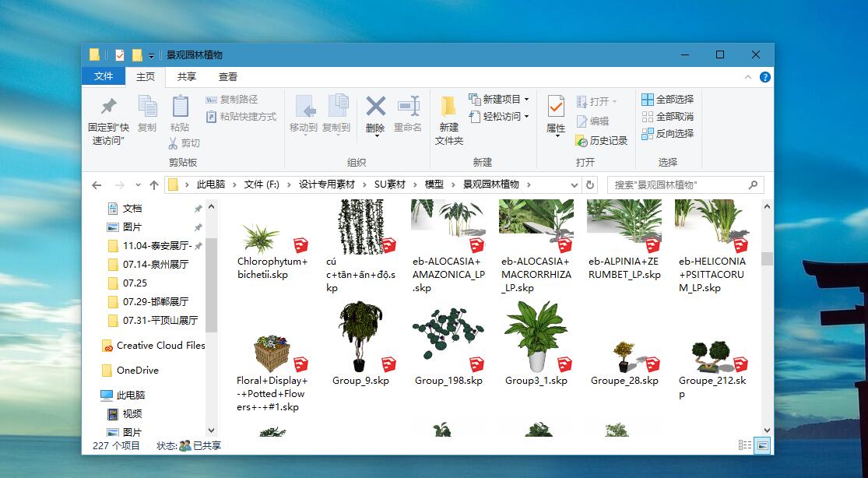Screen dimensions: 868x478
Task: Pin to Quick access (固定到"快速访问")
Action: coord(108,121)
